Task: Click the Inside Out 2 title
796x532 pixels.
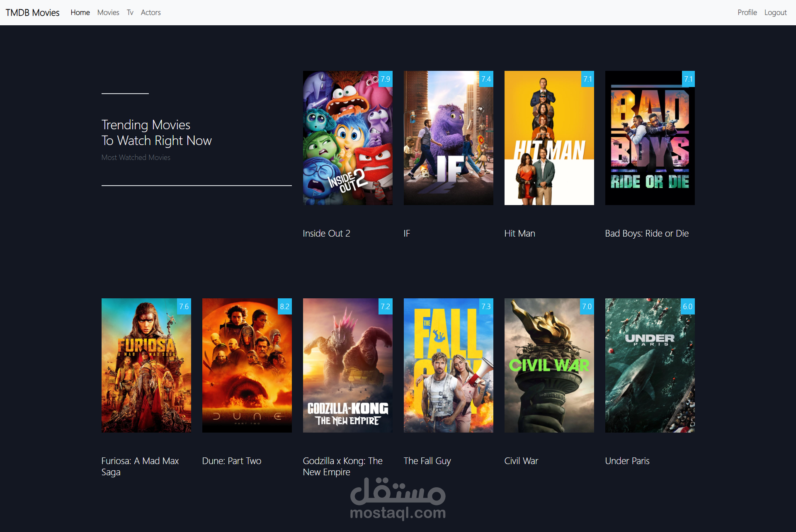Action: click(x=326, y=233)
